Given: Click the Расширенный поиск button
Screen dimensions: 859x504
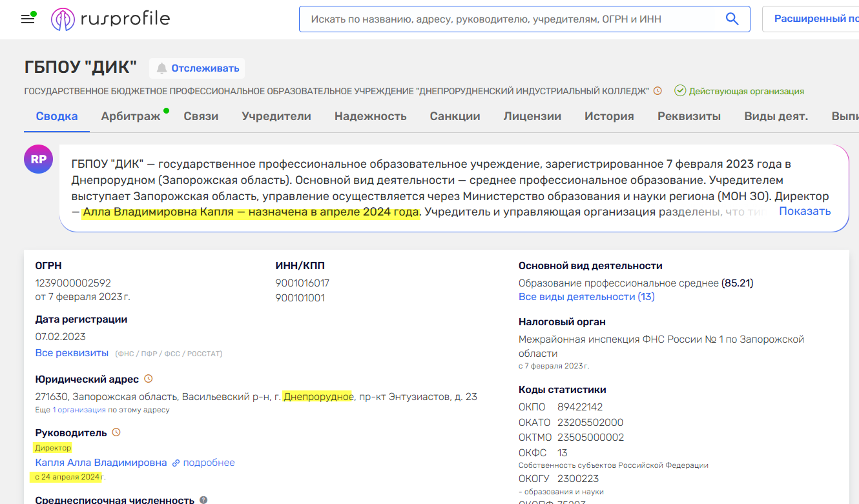Looking at the screenshot, I should pos(815,19).
